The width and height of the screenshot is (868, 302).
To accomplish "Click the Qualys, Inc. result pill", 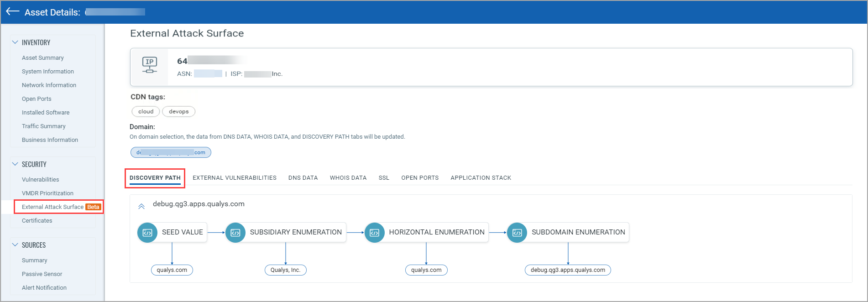I will tap(286, 270).
